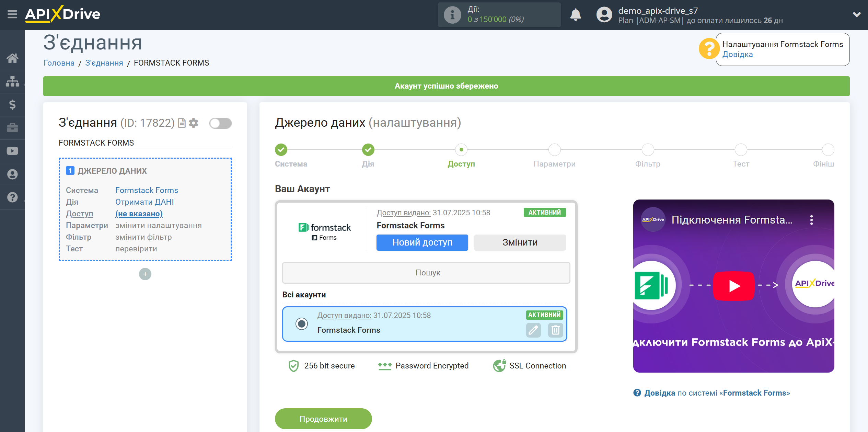868x432 pixels.
Task: Open the connections sitemap sidebar icon
Action: 12,81
